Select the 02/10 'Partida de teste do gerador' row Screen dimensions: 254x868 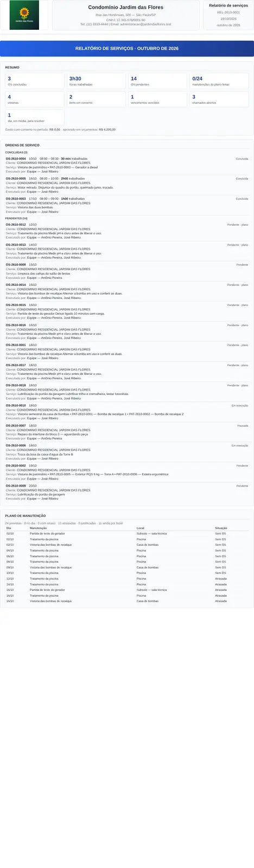click(127, 534)
